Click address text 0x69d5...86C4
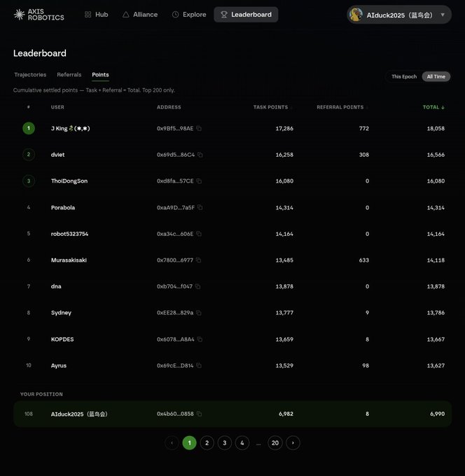Image resolution: width=465 pixels, height=476 pixels. (x=176, y=155)
